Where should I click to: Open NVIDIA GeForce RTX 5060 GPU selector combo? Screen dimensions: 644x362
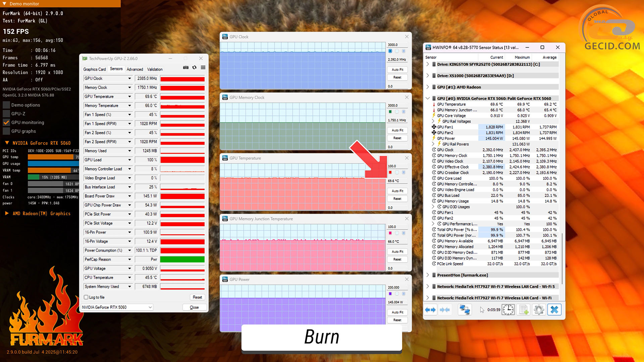117,307
